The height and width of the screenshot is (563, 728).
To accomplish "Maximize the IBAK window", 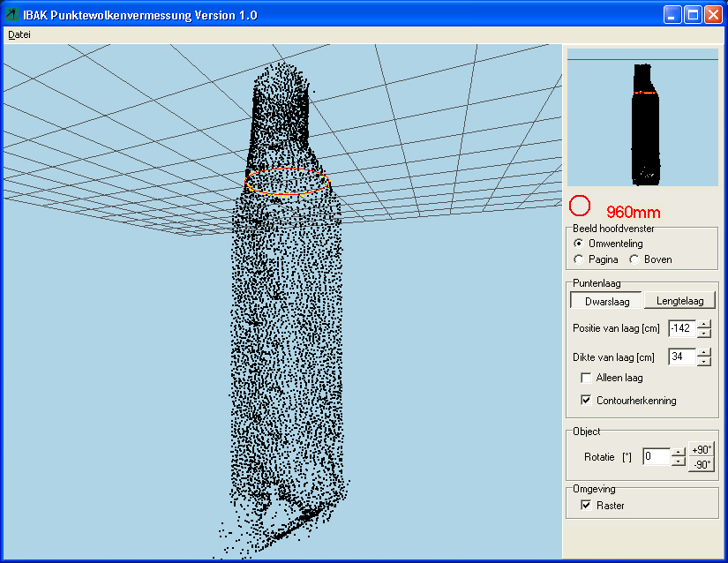I will tap(693, 14).
